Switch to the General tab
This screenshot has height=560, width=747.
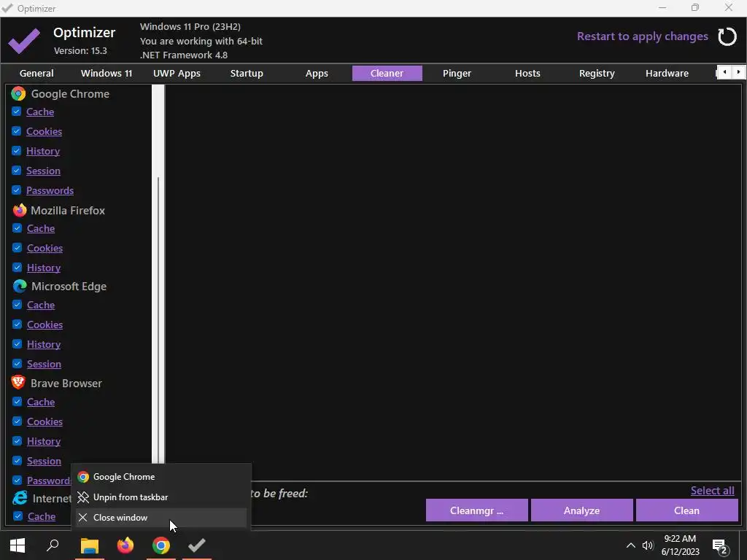click(36, 74)
